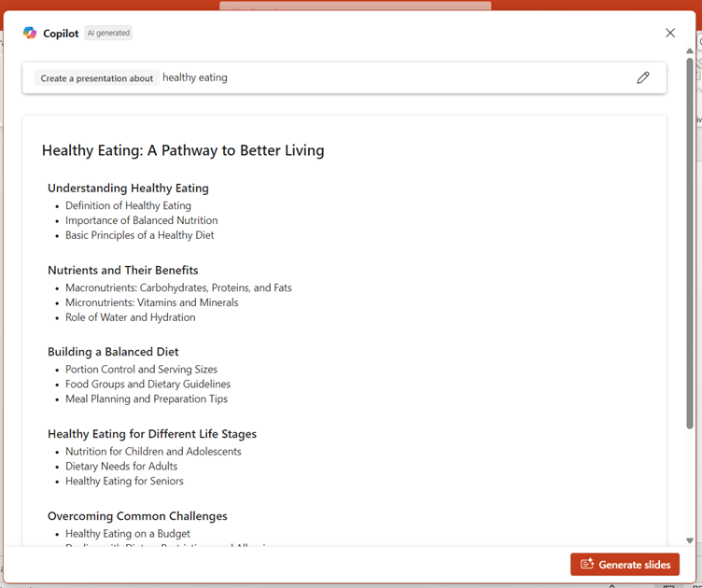Click the 'Create a presentation about' label
Screen dimensions: 702x588
(97, 78)
